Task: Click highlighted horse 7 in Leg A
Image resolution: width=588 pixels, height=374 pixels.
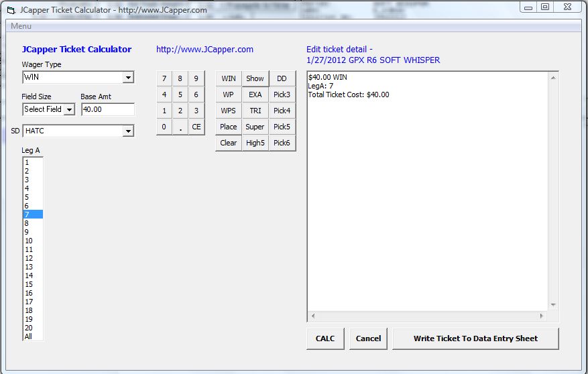Action: [33, 214]
